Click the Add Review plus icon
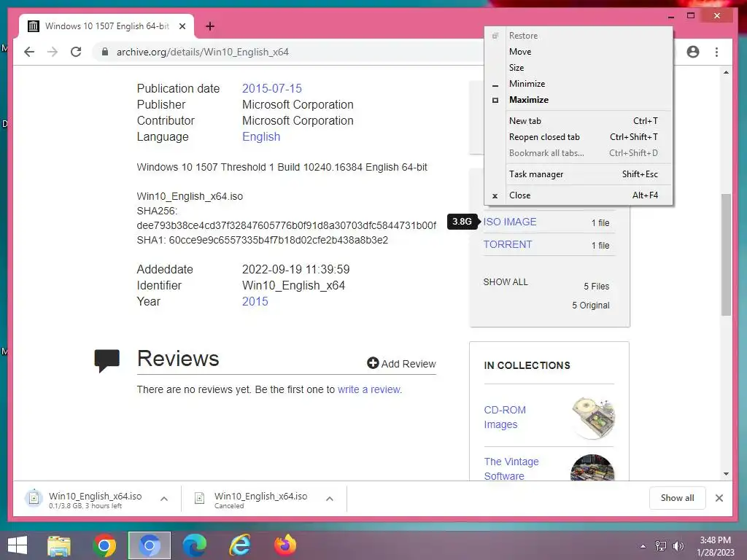Image resolution: width=747 pixels, height=560 pixels. (373, 363)
